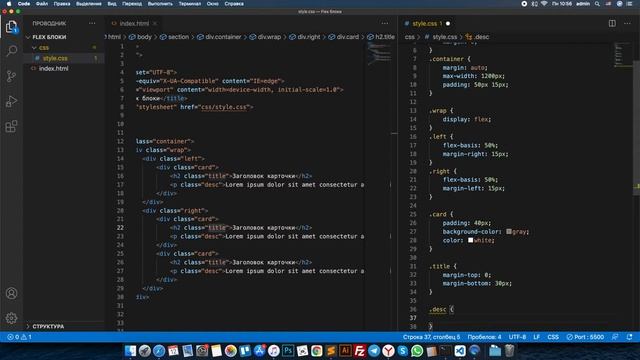Click the white color swatch on line 28
The height and width of the screenshot is (360, 640).
coord(471,240)
